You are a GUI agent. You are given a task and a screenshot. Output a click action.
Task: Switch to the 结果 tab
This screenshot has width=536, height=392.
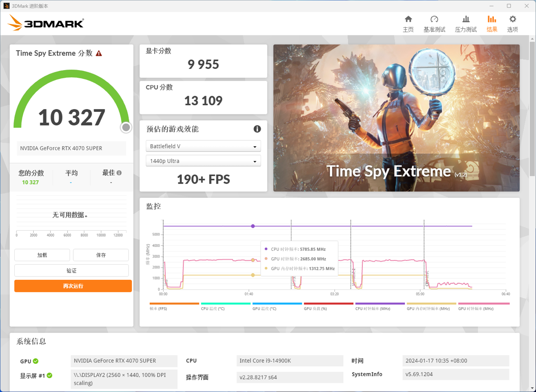491,23
